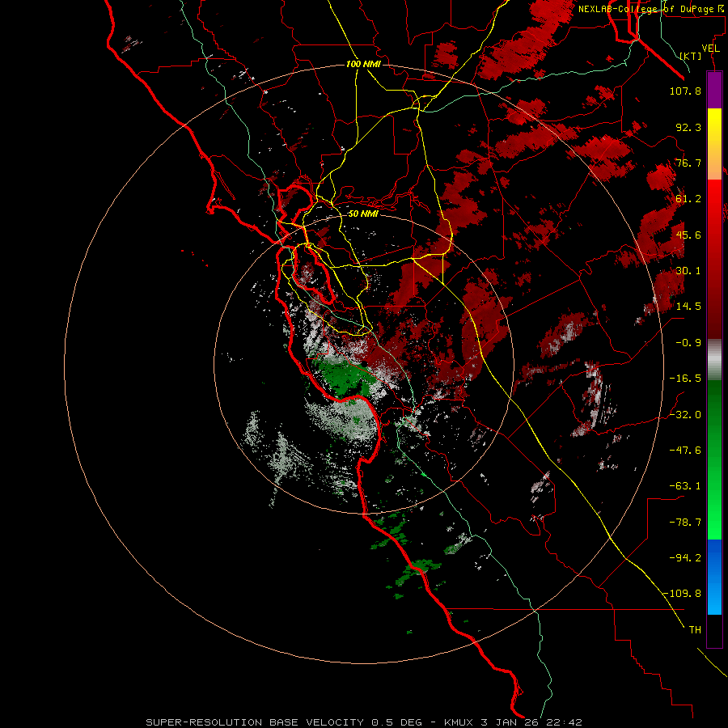This screenshot has height=728, width=728.
Task: Click the 50 NMI range ring label
Action: pos(363,214)
